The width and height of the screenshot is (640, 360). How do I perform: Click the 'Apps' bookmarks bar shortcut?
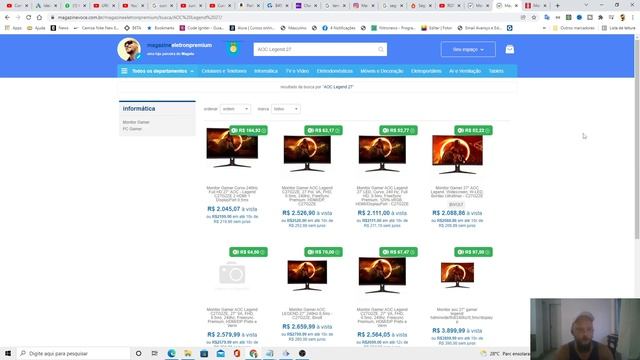click(13, 28)
